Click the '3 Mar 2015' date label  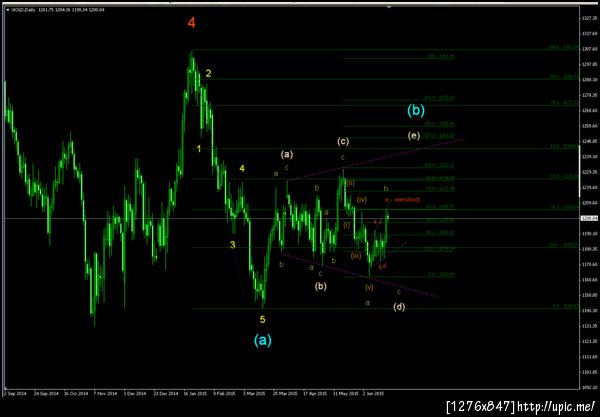254,393
